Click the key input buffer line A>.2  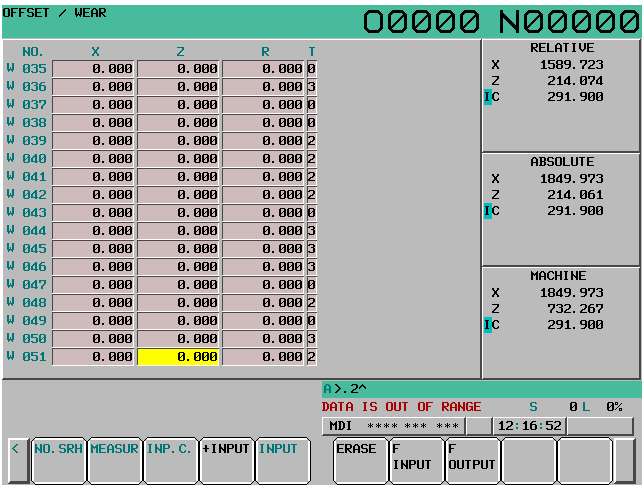pyautogui.click(x=481, y=389)
